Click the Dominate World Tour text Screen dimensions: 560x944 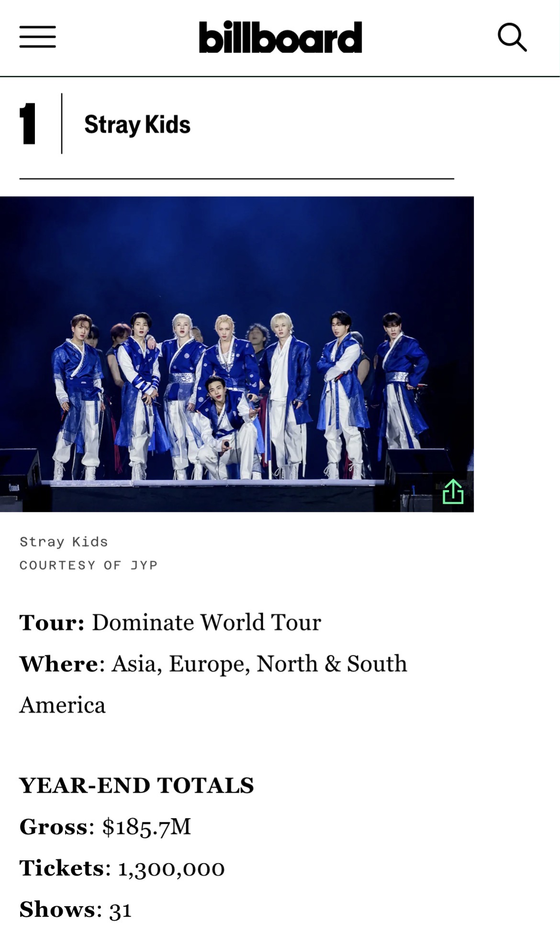click(206, 623)
